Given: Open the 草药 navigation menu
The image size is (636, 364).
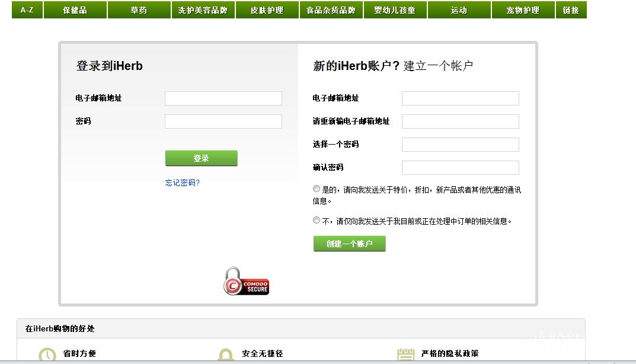Looking at the screenshot, I should point(139,9).
